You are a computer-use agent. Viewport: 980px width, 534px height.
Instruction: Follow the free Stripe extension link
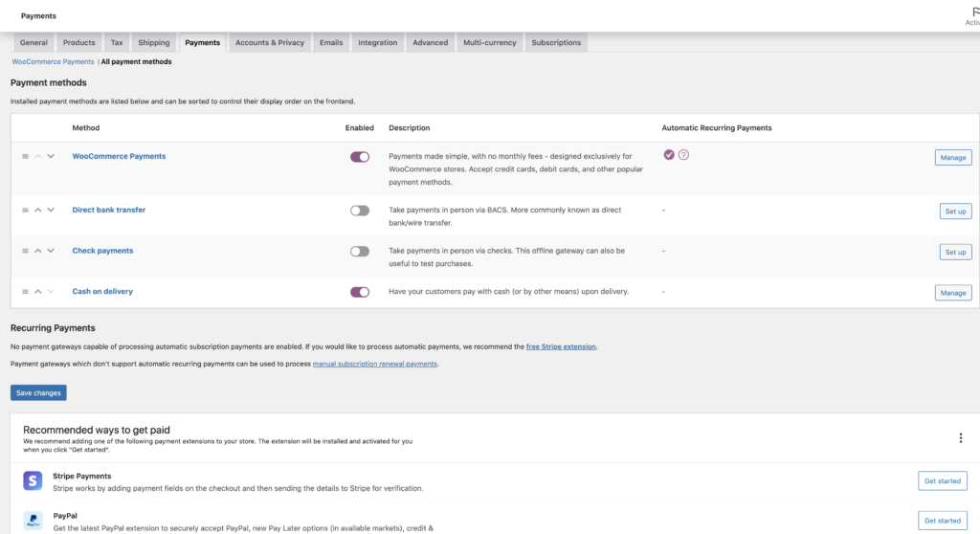561,346
